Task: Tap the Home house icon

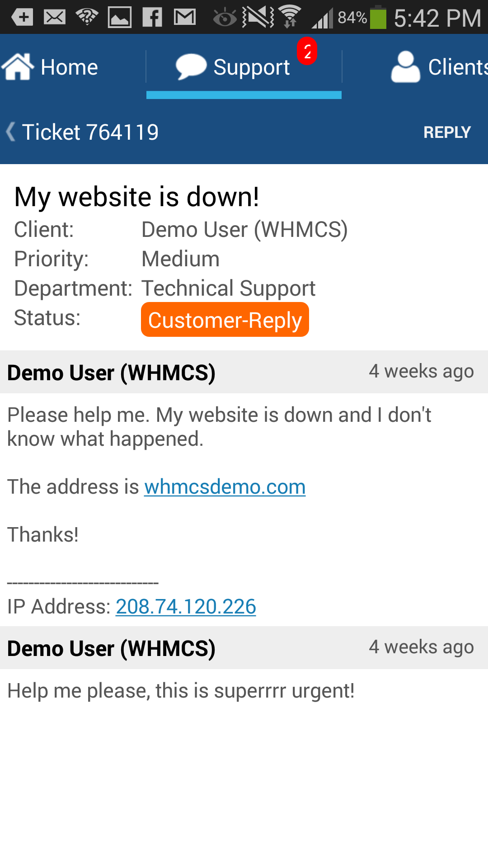Action: pos(18,66)
